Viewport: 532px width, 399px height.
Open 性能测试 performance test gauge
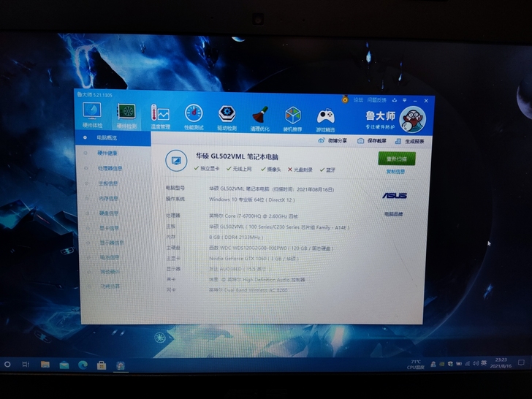pyautogui.click(x=194, y=118)
